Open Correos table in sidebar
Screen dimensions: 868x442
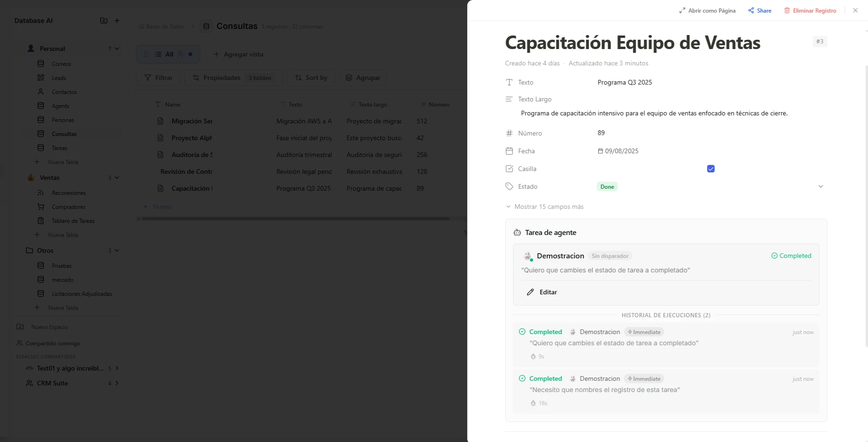[61, 64]
